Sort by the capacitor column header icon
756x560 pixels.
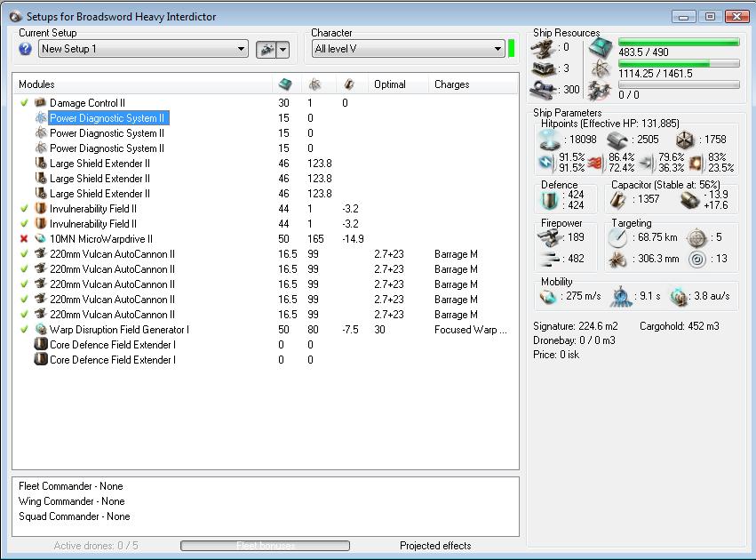(x=349, y=84)
